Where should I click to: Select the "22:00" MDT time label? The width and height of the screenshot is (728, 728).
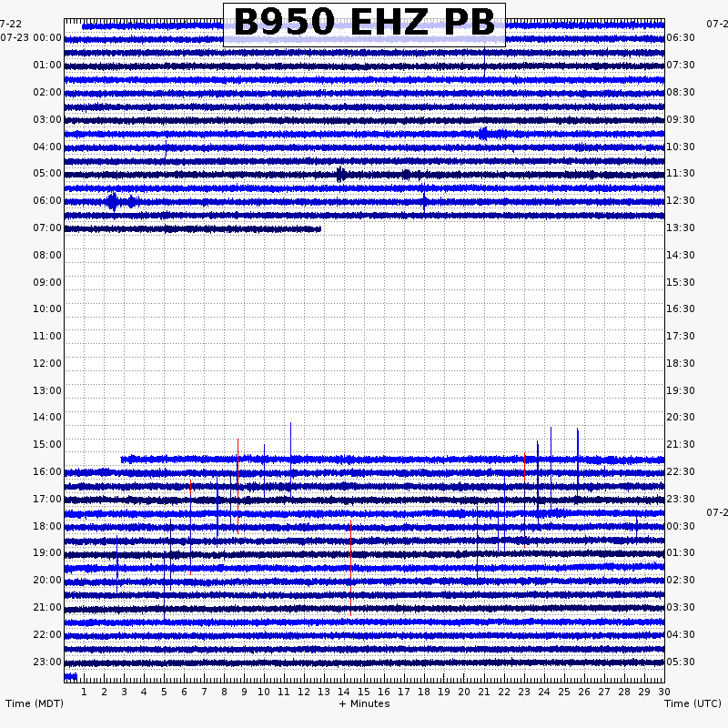point(47,634)
